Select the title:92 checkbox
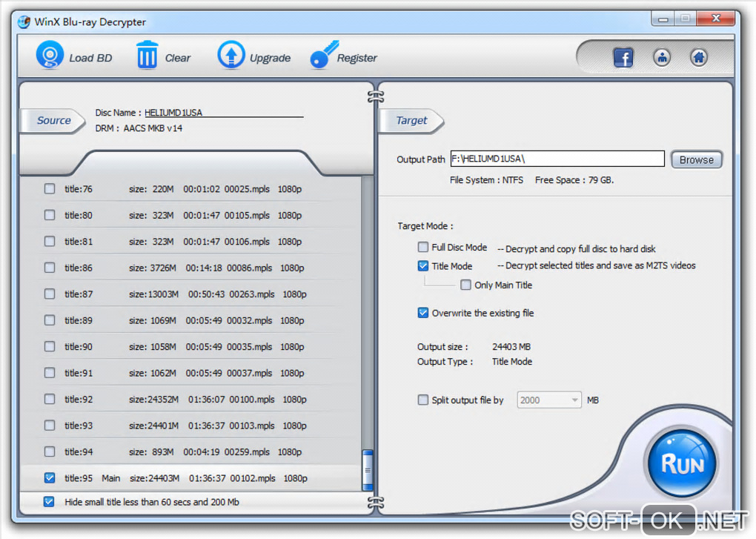Screen dimensions: 756x539 pyautogui.click(x=50, y=399)
